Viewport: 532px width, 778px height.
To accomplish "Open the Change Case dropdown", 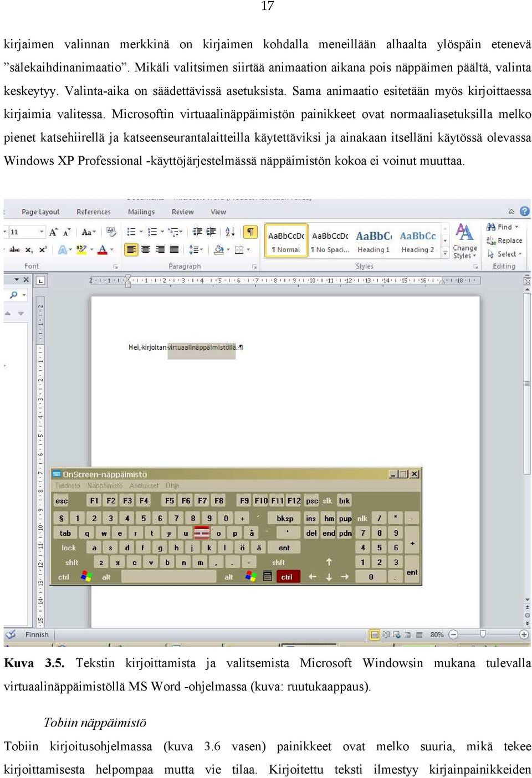I will [89, 232].
